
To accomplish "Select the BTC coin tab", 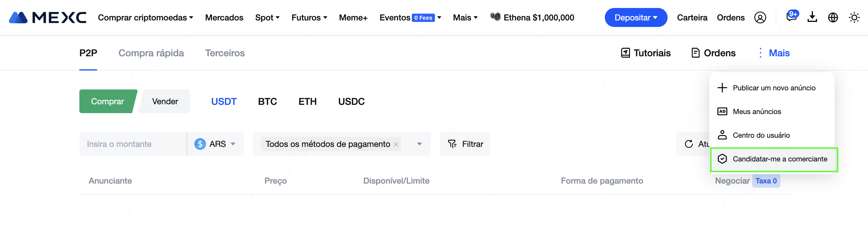I will click(267, 102).
